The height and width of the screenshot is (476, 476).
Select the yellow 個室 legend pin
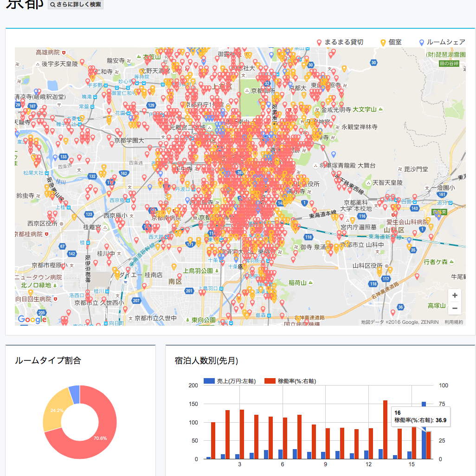point(383,43)
